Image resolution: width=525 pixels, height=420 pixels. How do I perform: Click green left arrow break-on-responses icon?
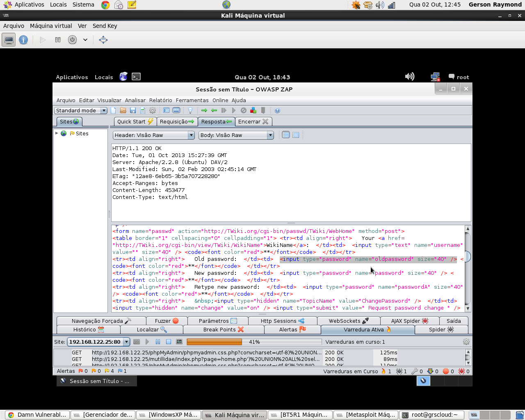[214, 110]
